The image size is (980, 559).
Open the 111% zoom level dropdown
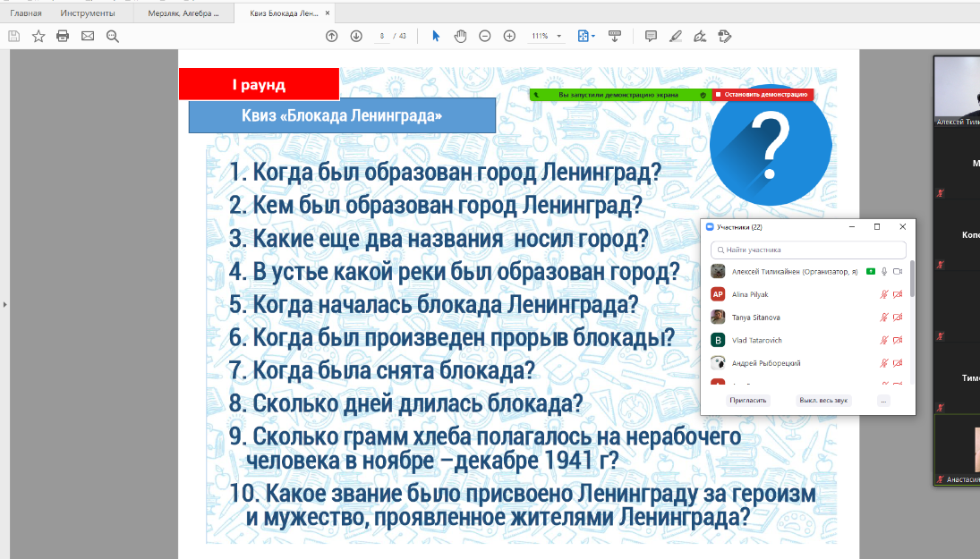(x=547, y=36)
